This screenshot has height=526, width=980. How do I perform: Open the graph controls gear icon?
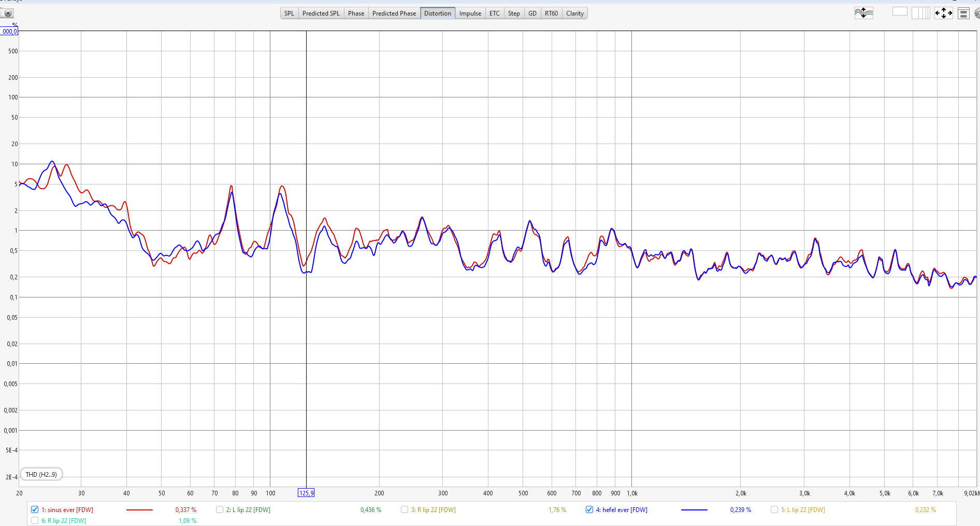[x=977, y=13]
